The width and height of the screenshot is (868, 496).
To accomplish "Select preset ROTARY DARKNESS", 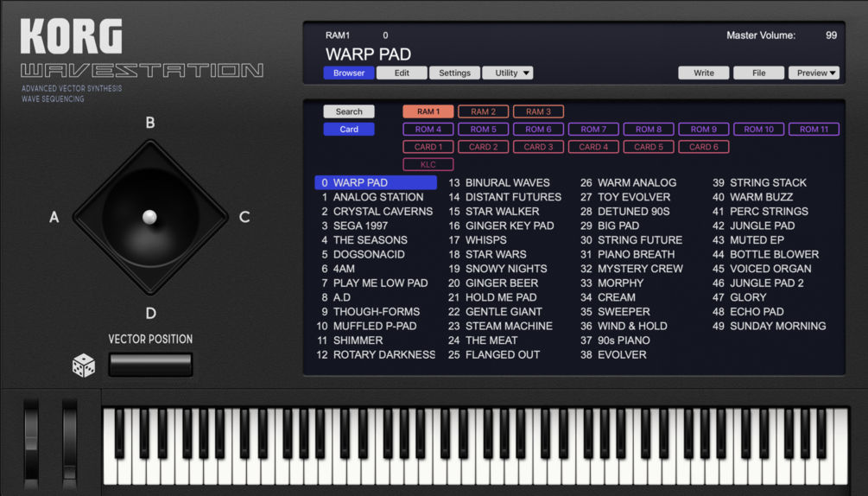I will (383, 355).
